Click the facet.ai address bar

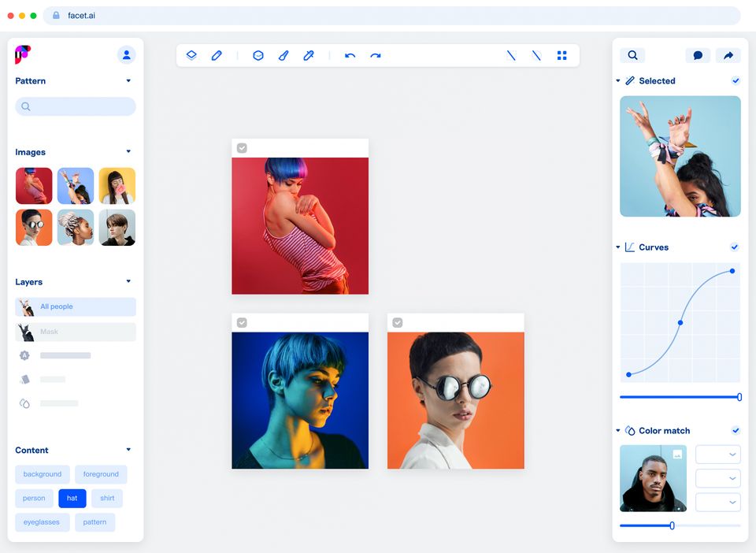tap(391, 16)
